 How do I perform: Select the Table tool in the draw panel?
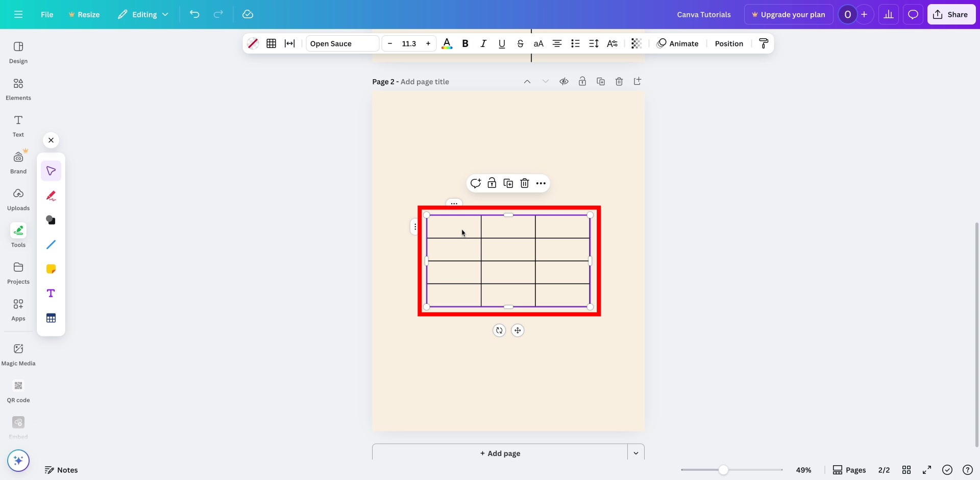[51, 317]
